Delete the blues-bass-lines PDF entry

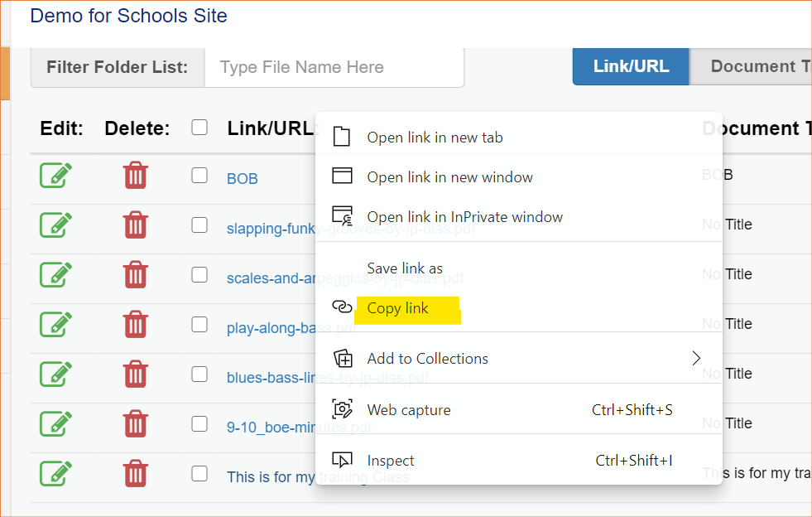(136, 374)
